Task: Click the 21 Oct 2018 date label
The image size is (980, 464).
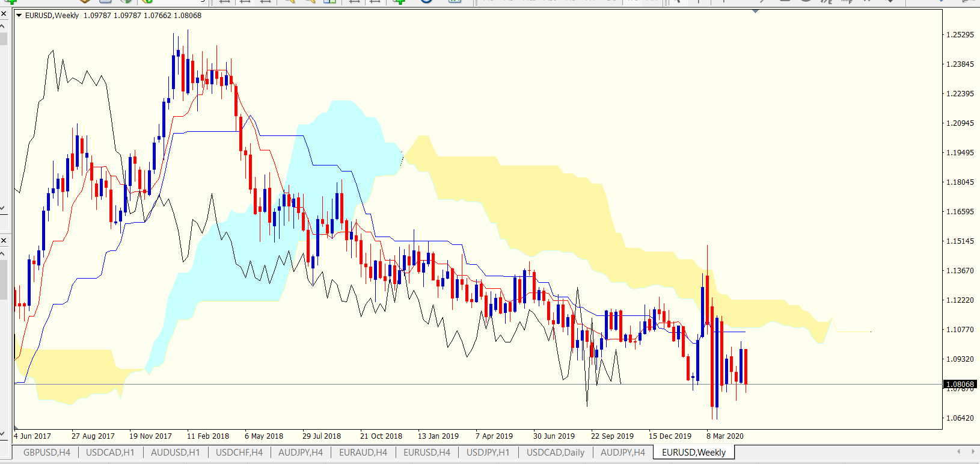Action: pos(381,436)
